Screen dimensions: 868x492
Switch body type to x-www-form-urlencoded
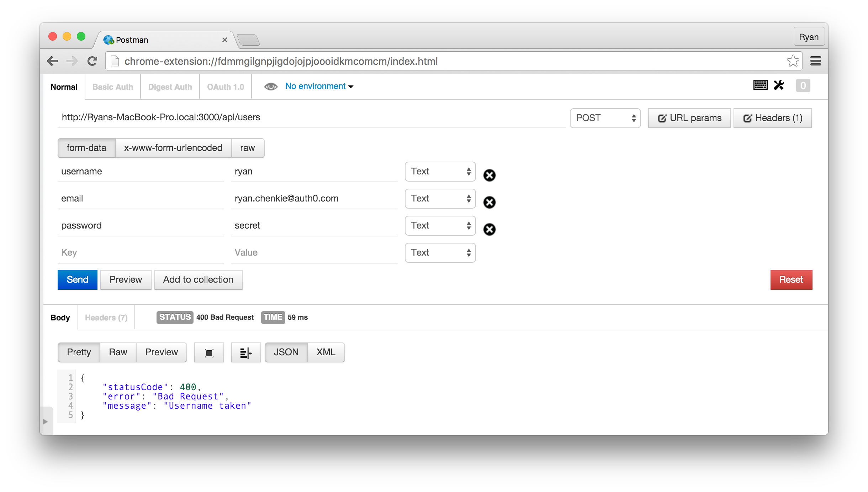click(x=173, y=148)
